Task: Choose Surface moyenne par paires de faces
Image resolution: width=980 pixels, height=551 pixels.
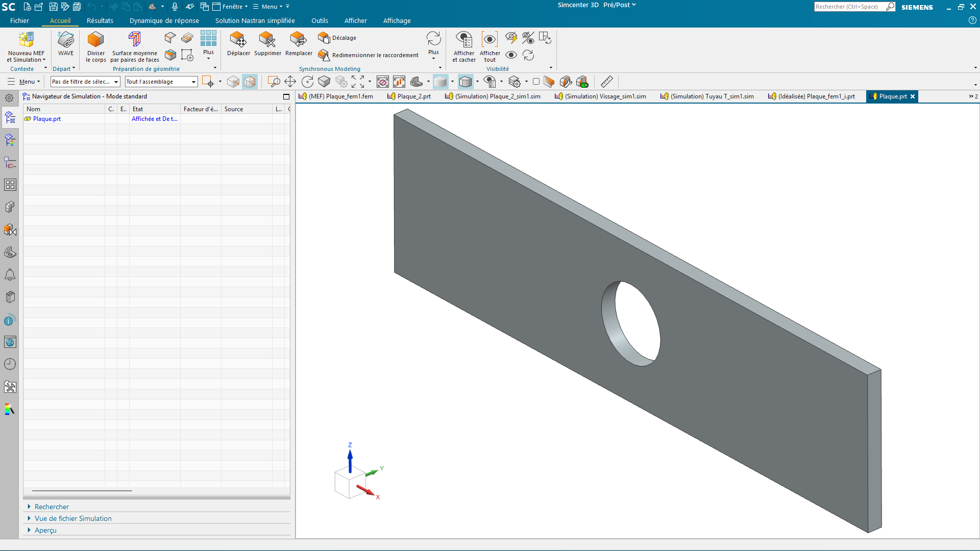Action: (x=135, y=46)
